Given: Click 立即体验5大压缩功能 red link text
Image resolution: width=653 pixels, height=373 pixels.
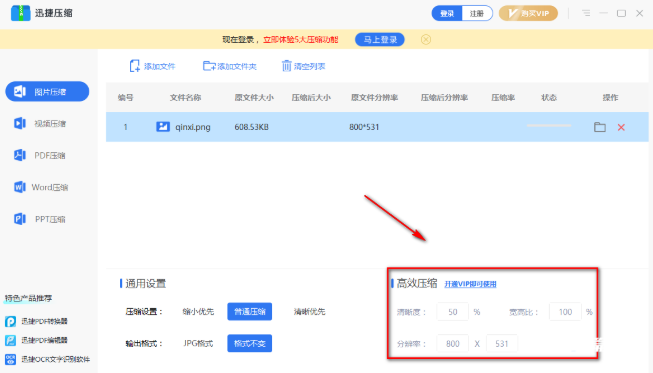Looking at the screenshot, I should [x=301, y=40].
